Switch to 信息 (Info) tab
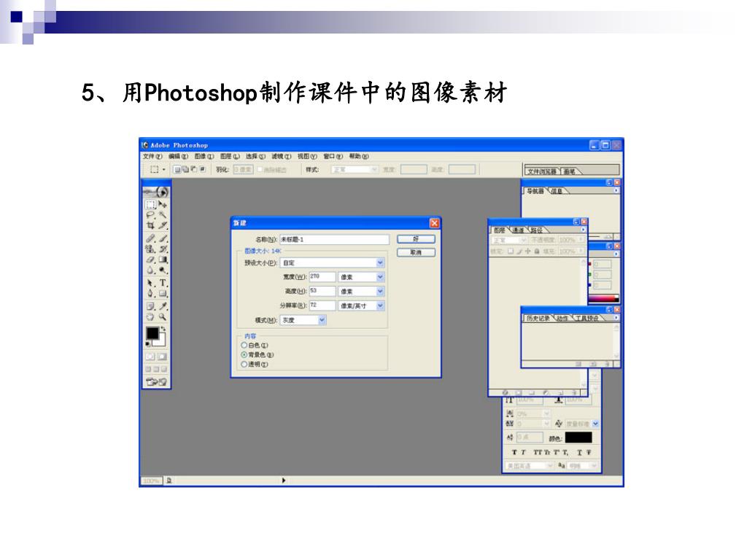The width and height of the screenshot is (747, 560). pos(557,191)
